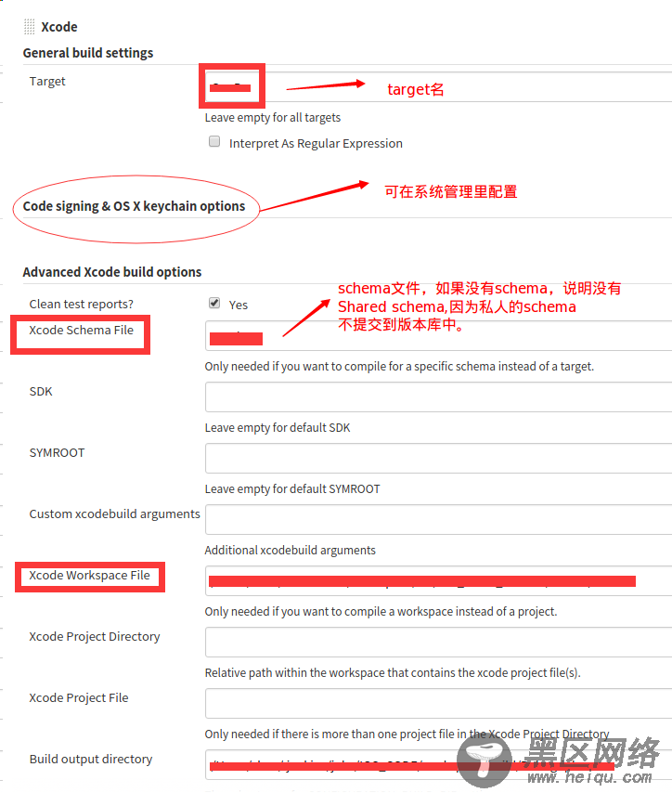
Task: Click the Xcode Project File input field
Action: (x=438, y=704)
